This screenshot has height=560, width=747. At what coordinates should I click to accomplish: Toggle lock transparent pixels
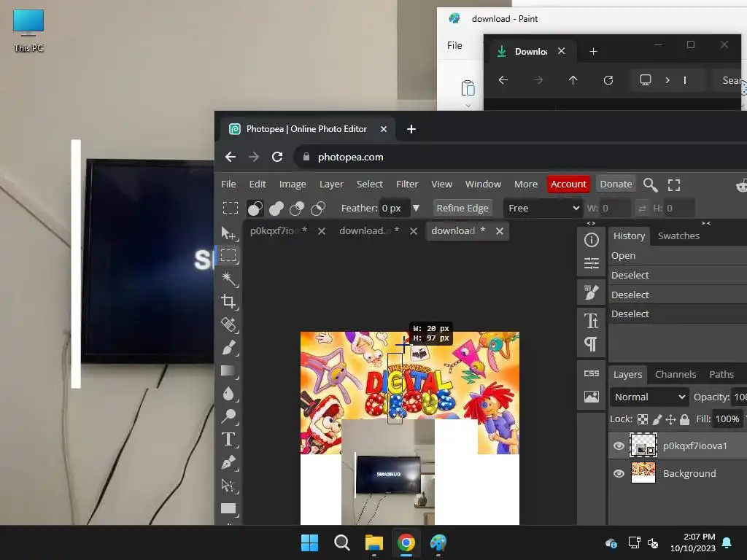(x=643, y=419)
